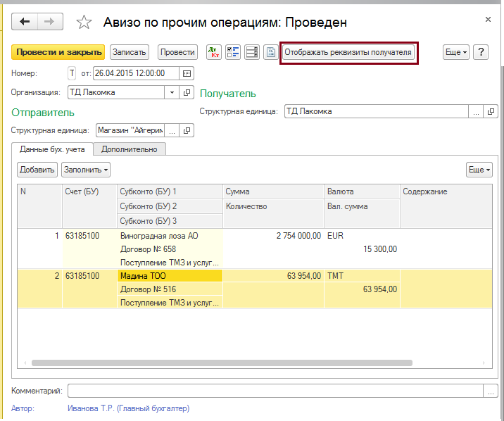Add document to favorites with star

84,23
